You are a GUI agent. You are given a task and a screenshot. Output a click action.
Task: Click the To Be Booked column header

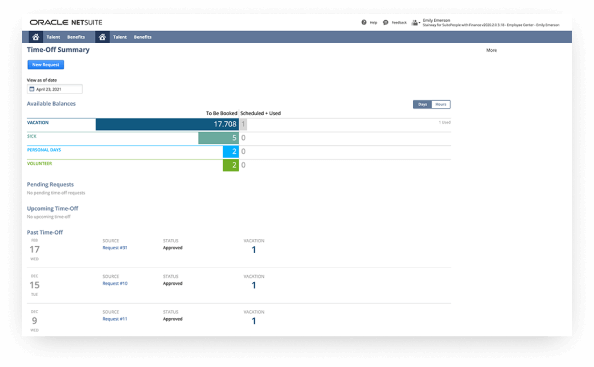click(221, 113)
